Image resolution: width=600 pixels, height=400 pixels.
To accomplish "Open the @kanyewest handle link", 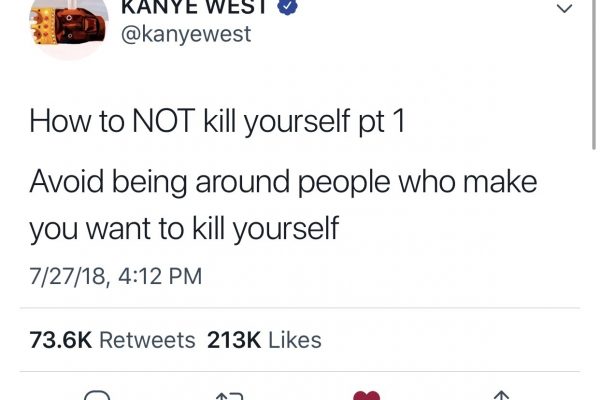I will click(186, 34).
